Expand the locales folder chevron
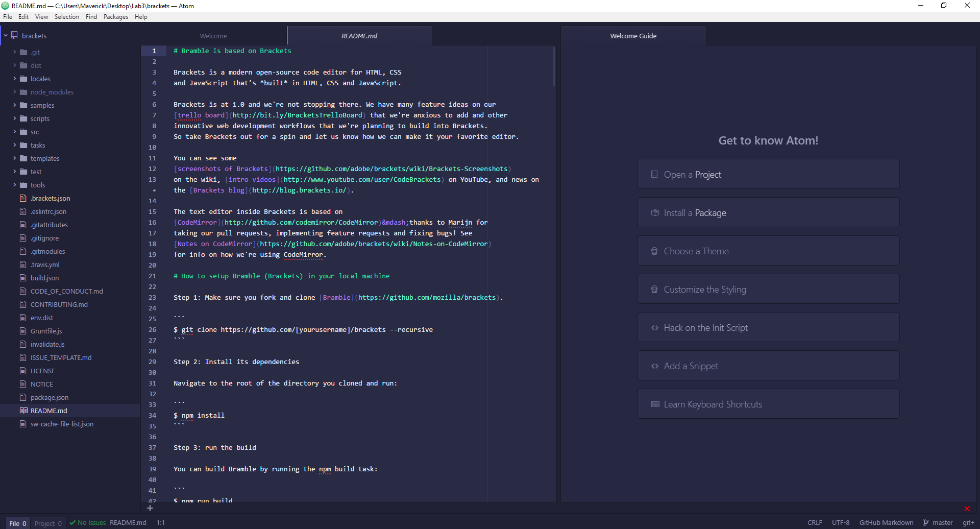Screen dimensions: 980x529 15,79
